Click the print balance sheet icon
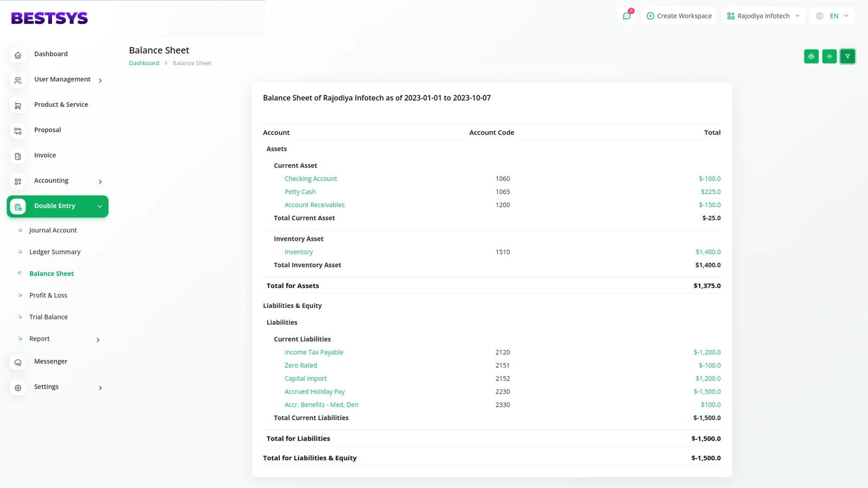868x488 pixels. (811, 56)
